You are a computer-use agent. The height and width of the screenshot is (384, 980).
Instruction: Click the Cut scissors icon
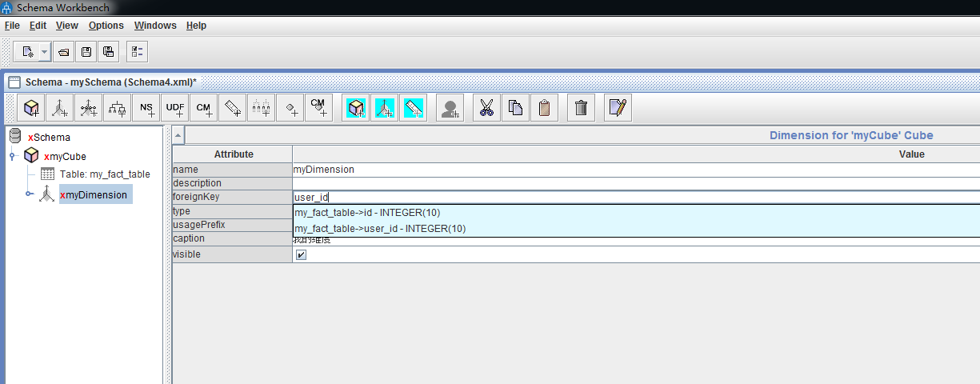487,107
